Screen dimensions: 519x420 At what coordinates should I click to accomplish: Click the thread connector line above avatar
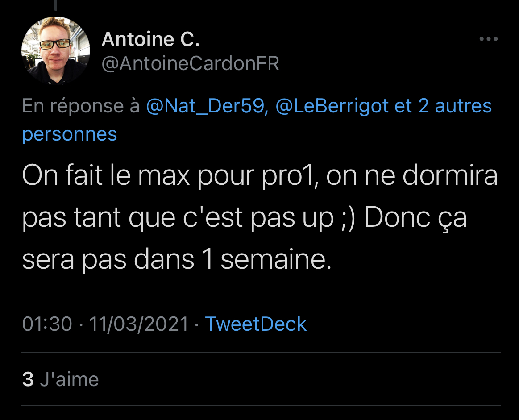click(56, 5)
